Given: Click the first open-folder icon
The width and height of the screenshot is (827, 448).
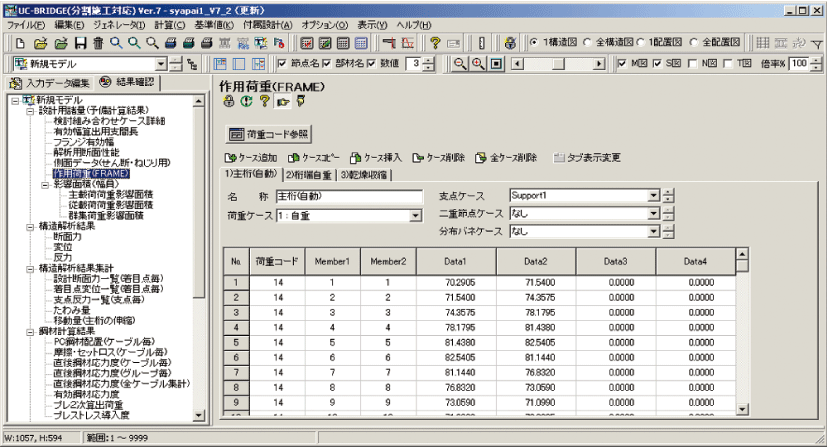Looking at the screenshot, I should click(41, 43).
